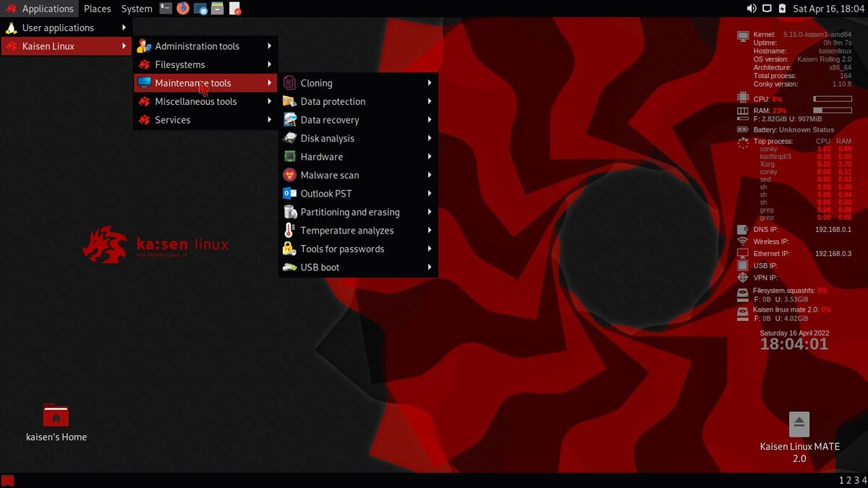Open kaisen's Home folder on desktop
The image size is (868, 488).
tap(56, 416)
